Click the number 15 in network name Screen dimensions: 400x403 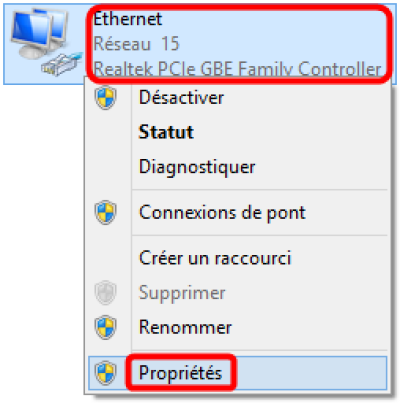[x=170, y=44]
